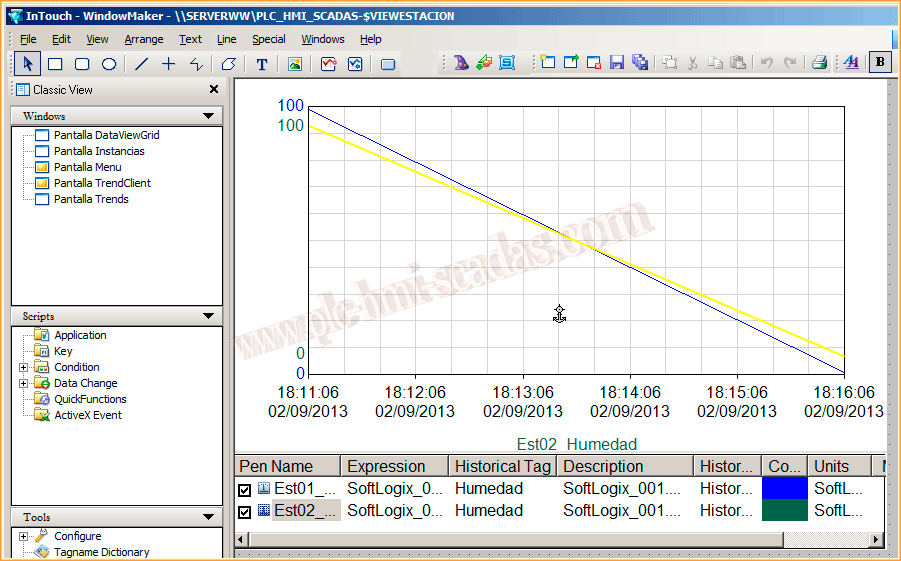The width and height of the screenshot is (901, 561).
Task: Uncheck the Est02 pen checkbox
Action: point(245,512)
